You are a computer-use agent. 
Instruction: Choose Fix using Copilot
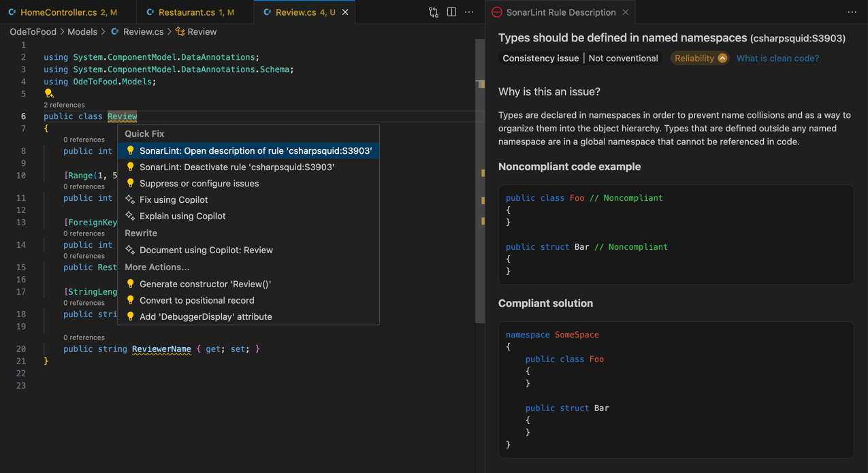[x=174, y=200]
